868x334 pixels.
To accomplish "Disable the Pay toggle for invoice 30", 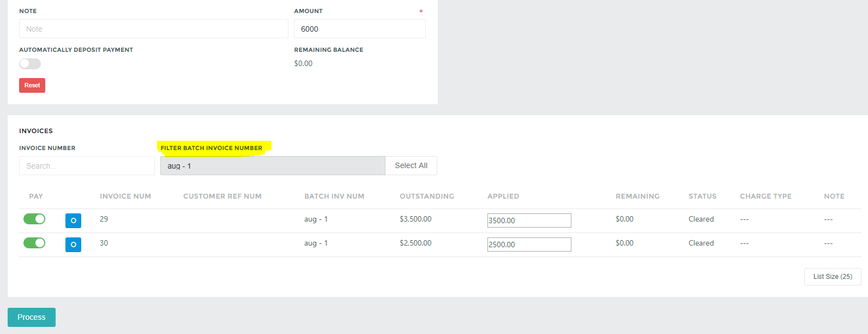I will (x=34, y=244).
